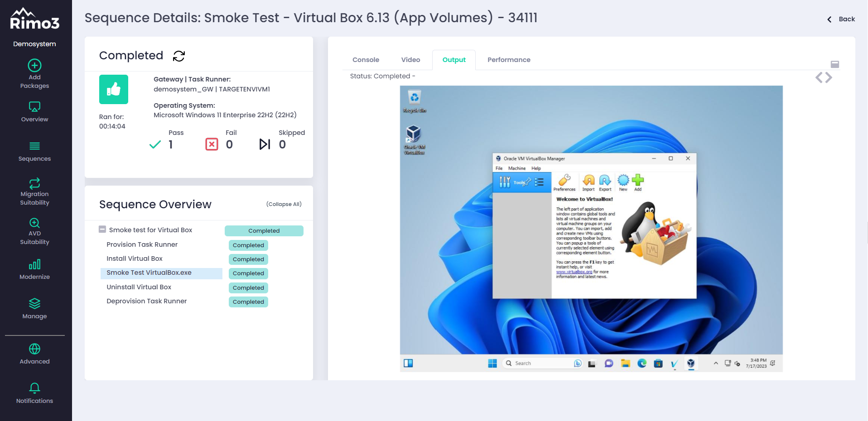868x421 pixels.
Task: Click run time 00:14:04
Action: [112, 126]
